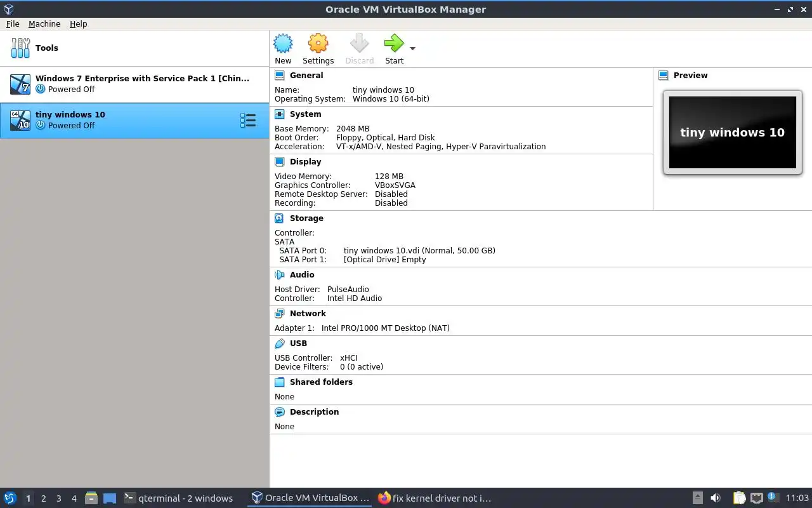Open the Machine menu
This screenshot has width=812, height=508.
click(x=44, y=23)
